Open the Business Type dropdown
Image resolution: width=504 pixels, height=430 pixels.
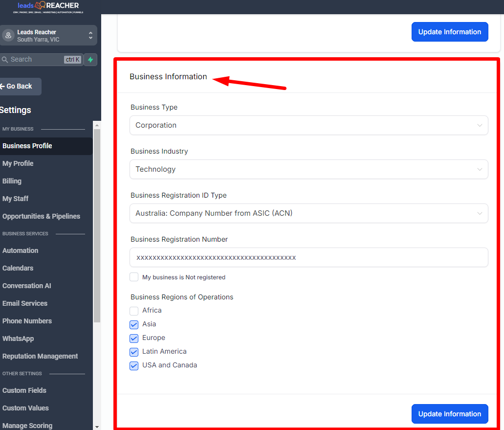(x=308, y=125)
